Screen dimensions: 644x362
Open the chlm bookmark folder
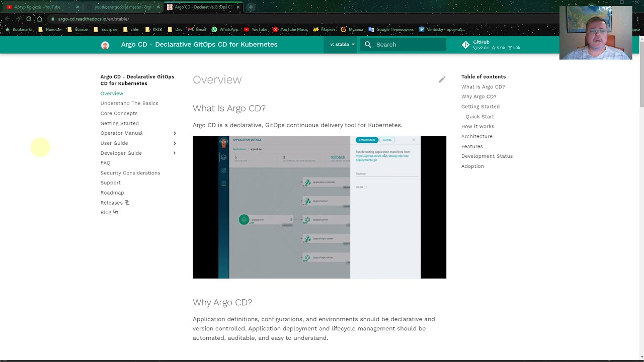[131, 30]
